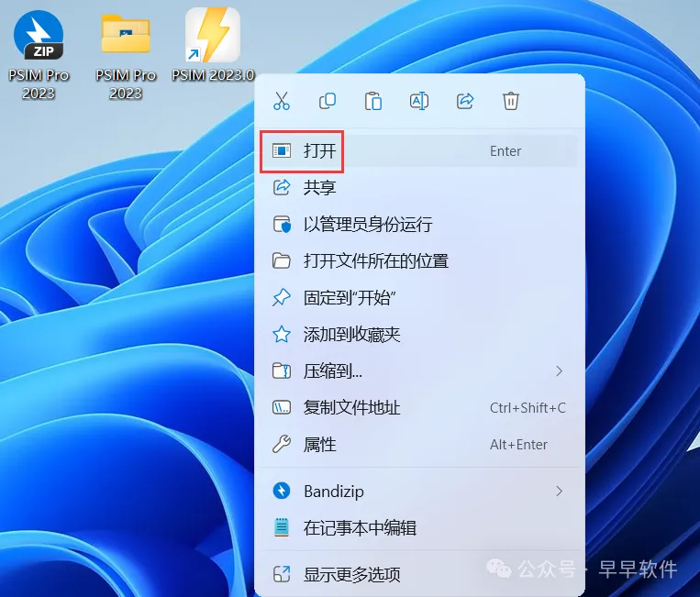The height and width of the screenshot is (597, 700).
Task: Click the share icon beside 共享
Action: tap(282, 187)
